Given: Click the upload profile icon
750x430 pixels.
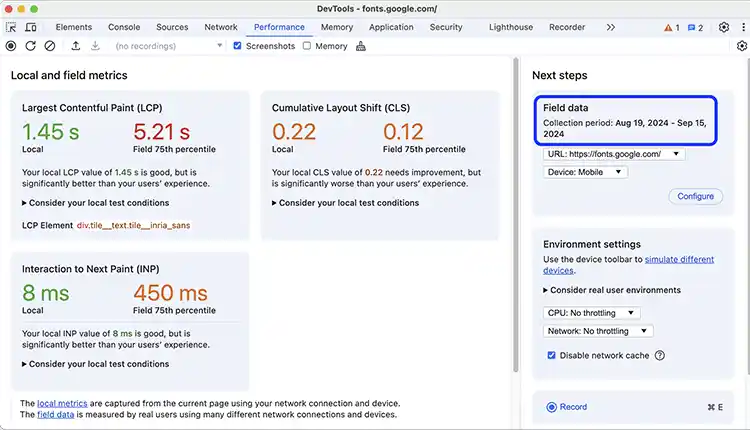Looking at the screenshot, I should click(x=76, y=46).
